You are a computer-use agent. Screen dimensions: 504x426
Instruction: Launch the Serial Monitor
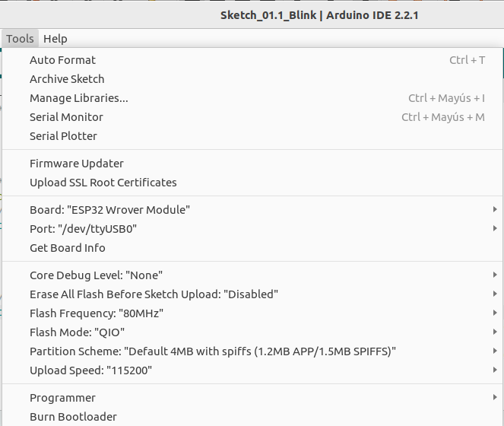tap(66, 117)
